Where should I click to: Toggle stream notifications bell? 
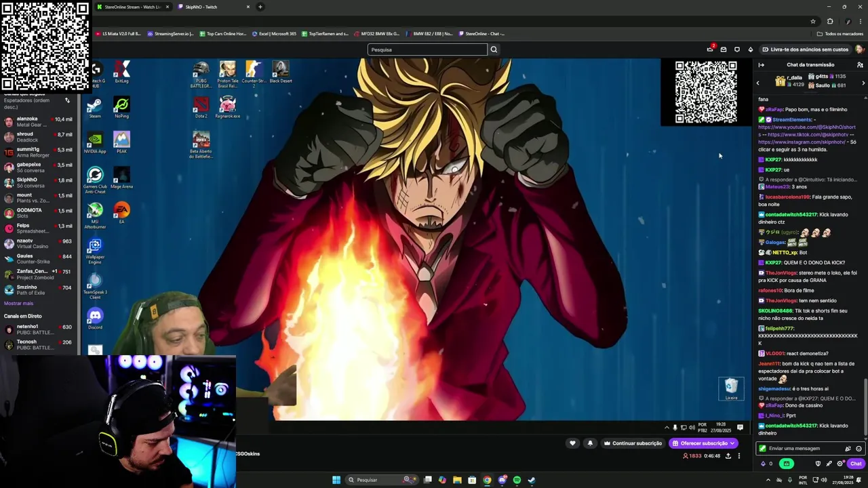(x=590, y=443)
